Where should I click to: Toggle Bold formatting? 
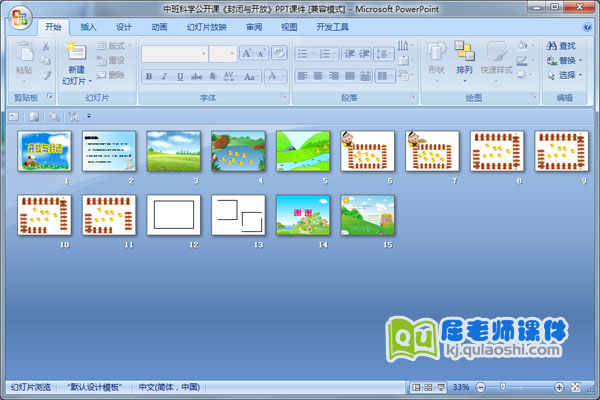[149, 77]
